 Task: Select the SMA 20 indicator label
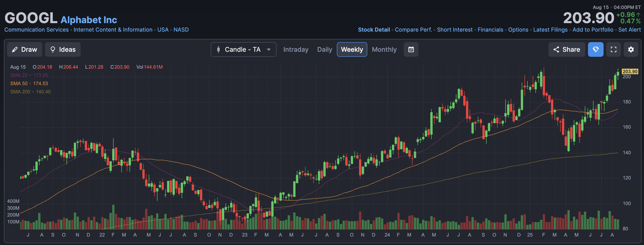click(19, 75)
